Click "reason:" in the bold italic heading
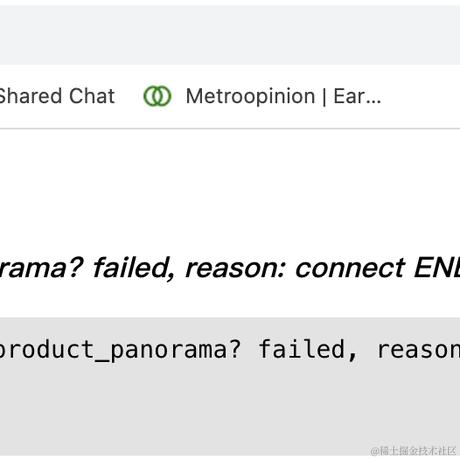This screenshot has height=460, width=460. (236, 269)
